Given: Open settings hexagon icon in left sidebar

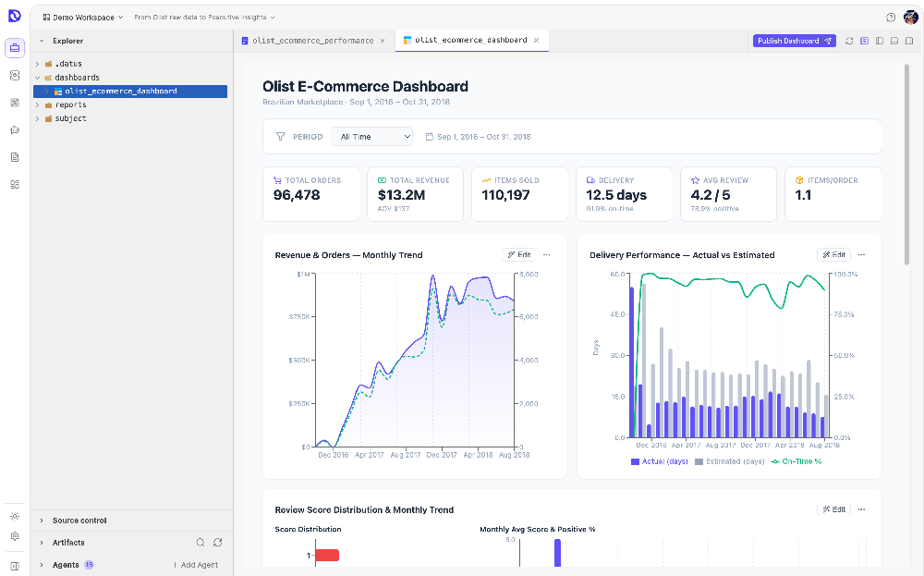Looking at the screenshot, I should tap(15, 536).
